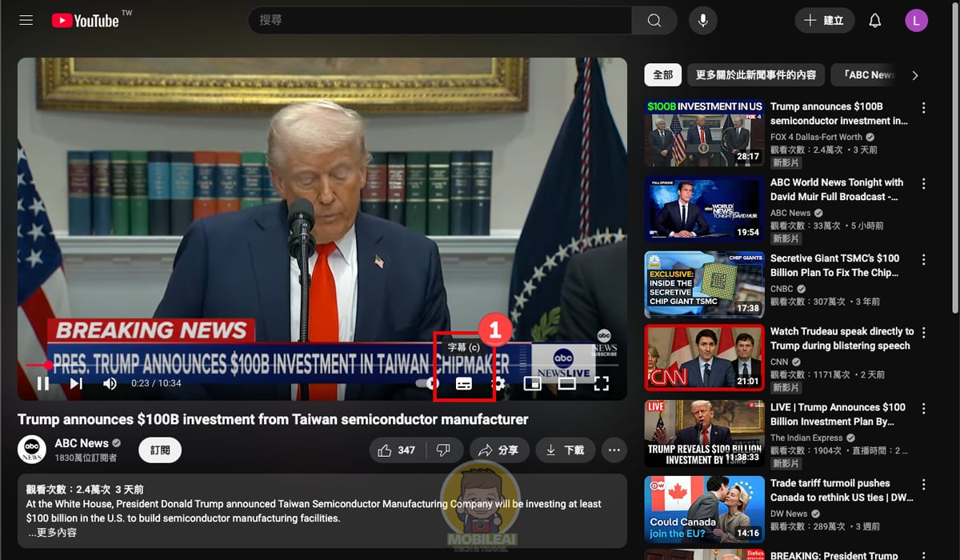Show more filter chips with the arrow
Viewport: 960px width, 560px height.
tap(915, 75)
